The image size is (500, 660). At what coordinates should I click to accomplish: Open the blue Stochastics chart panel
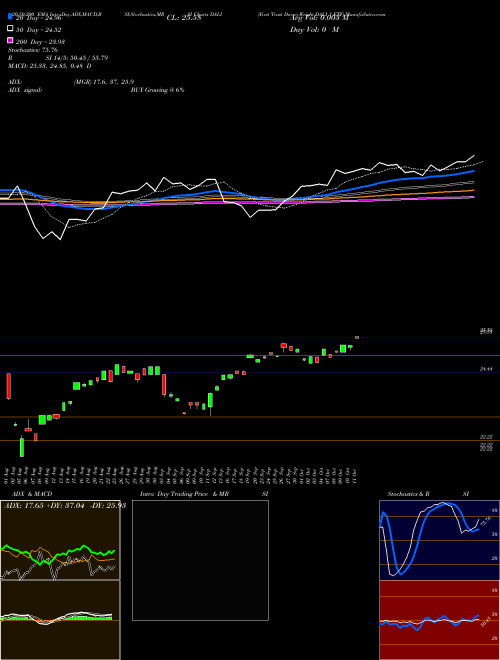click(x=439, y=540)
